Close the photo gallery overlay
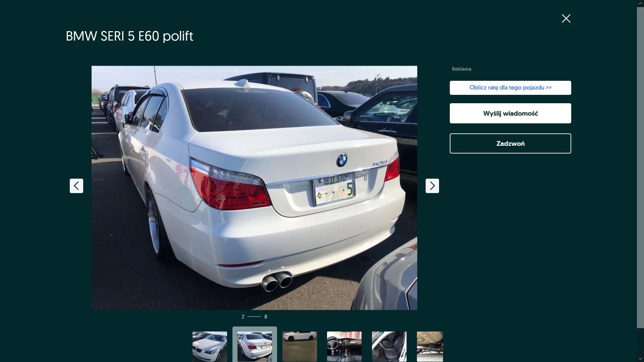Image resolution: width=644 pixels, height=362 pixels. coord(566,18)
